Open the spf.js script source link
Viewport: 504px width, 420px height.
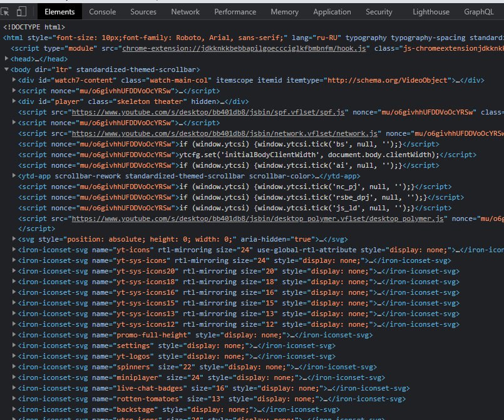pos(208,112)
